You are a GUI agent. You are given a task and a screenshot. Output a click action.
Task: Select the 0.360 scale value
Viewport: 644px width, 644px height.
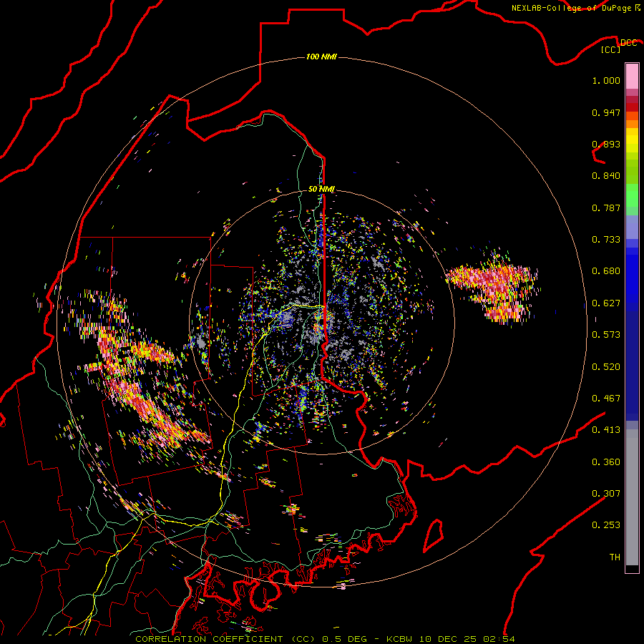606,462
